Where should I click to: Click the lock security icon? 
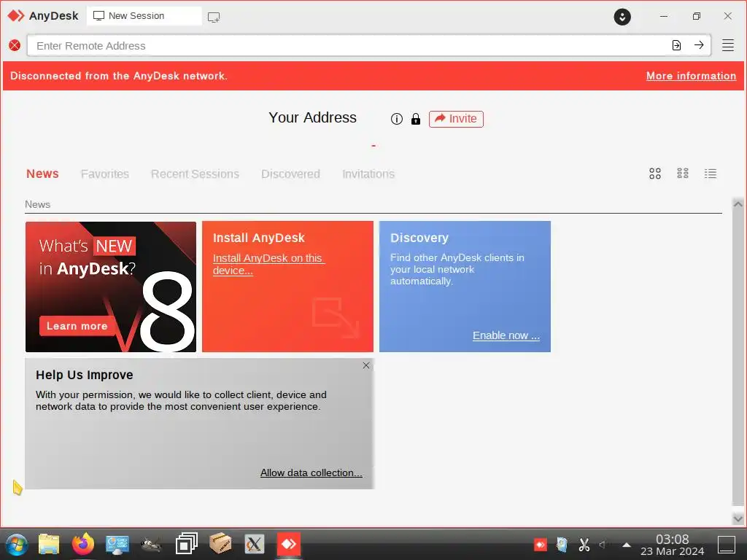point(415,119)
